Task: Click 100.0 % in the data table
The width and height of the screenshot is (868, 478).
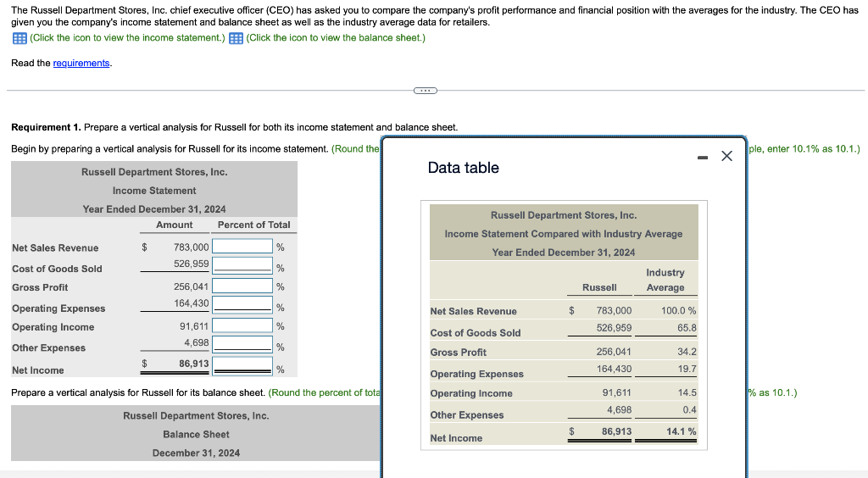Action: click(679, 310)
